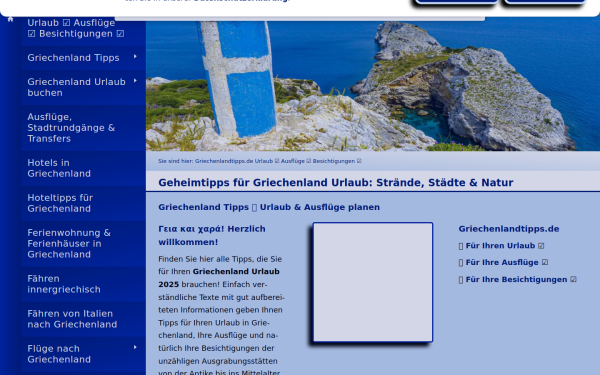
Task: Expand the Flüge nach Griechenland submenu arrow
Action: (135, 347)
